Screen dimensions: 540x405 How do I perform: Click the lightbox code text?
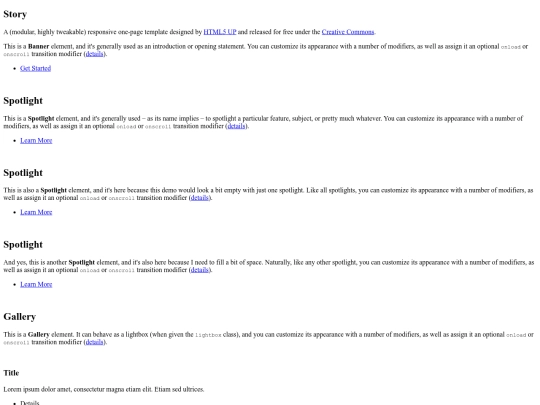208,335
